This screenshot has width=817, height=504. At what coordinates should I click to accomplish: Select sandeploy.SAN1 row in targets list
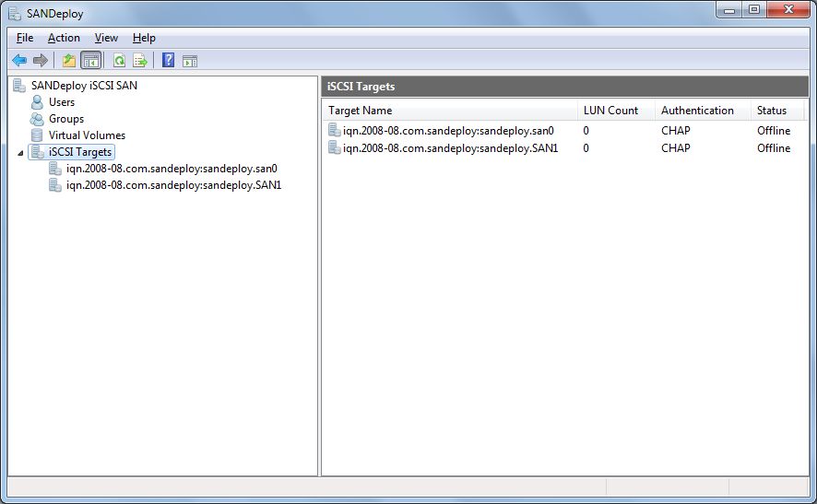point(450,148)
